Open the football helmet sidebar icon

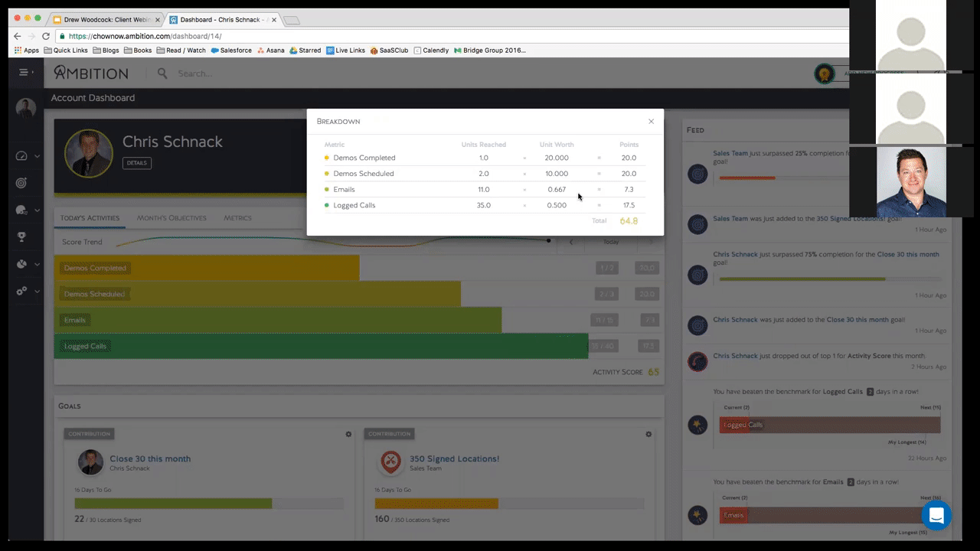21,210
